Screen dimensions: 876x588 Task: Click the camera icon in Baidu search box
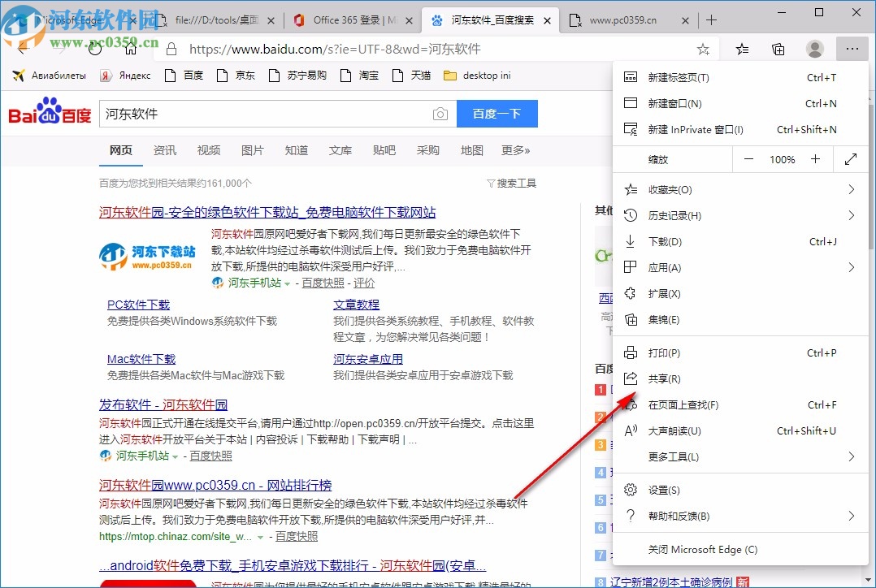[x=440, y=114]
